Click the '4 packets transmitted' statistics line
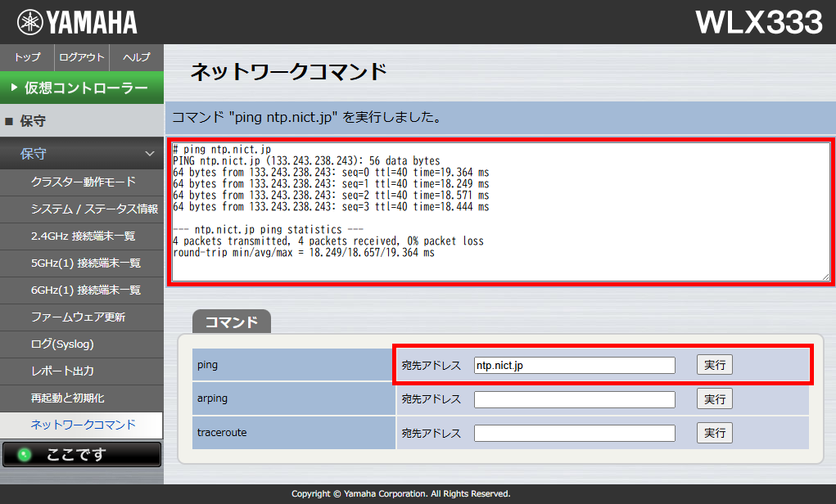 pyautogui.click(x=328, y=241)
